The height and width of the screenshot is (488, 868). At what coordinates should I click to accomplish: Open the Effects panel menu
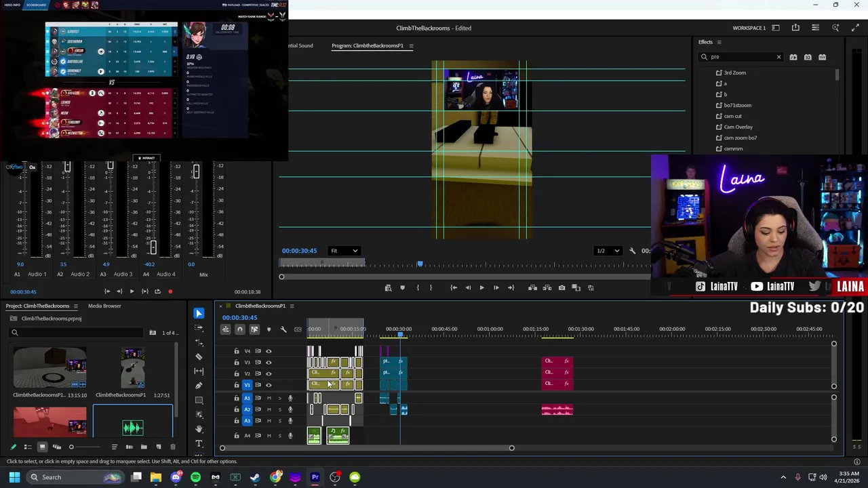tap(719, 42)
